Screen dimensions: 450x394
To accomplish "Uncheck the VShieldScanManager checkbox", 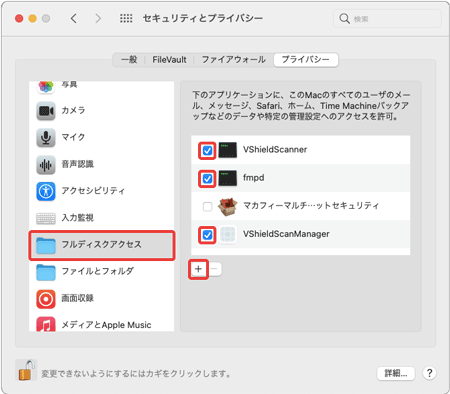I will (x=207, y=235).
